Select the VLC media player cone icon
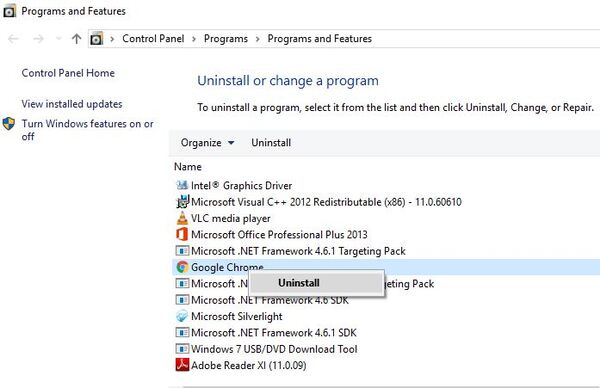This screenshot has height=388, width=600. [x=182, y=218]
